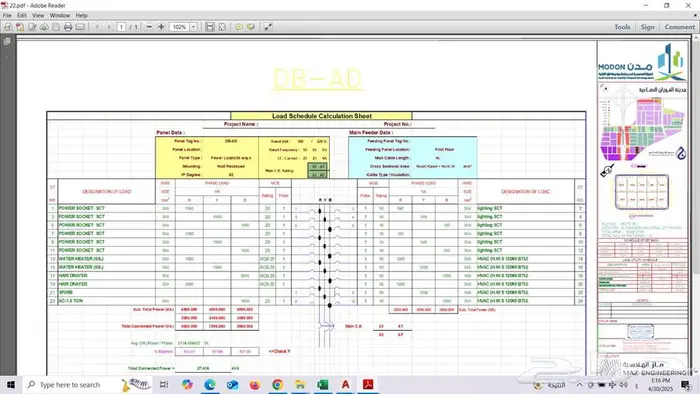
Task: Open the Window menu
Action: pyautogui.click(x=60, y=15)
